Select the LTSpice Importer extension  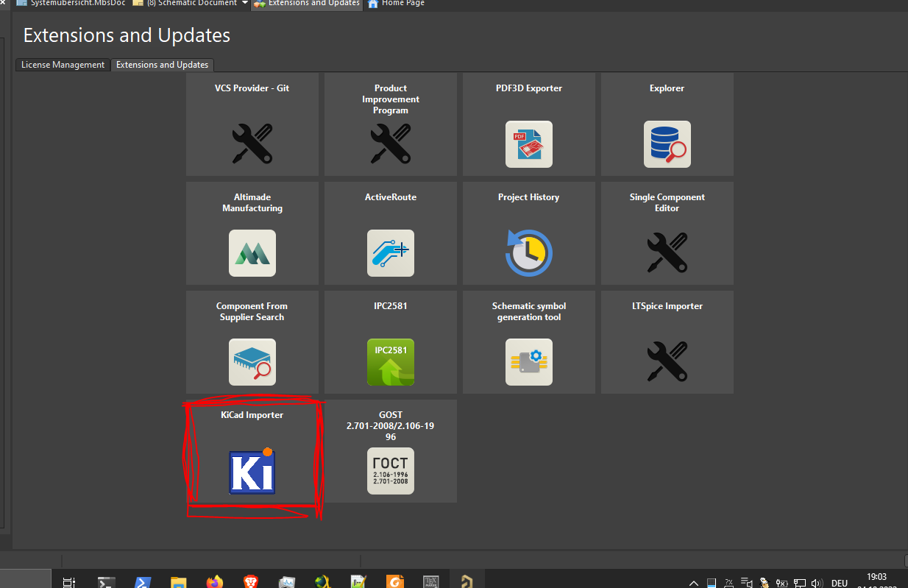point(667,341)
